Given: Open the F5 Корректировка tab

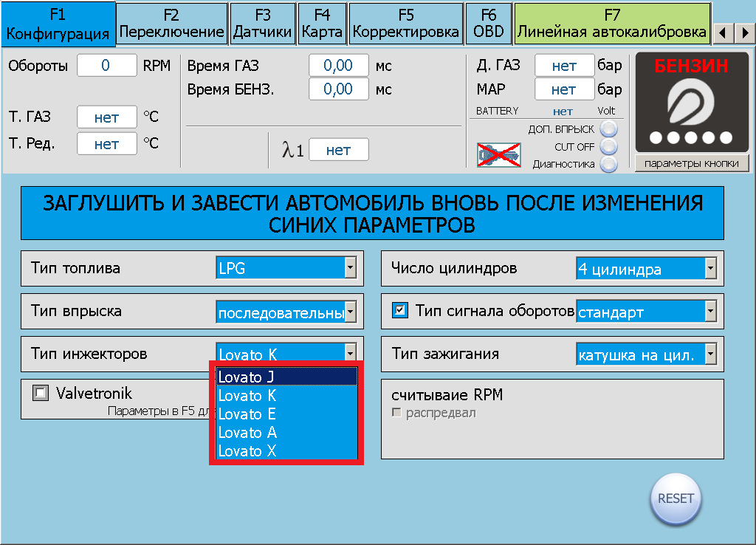Looking at the screenshot, I should click(x=406, y=24).
